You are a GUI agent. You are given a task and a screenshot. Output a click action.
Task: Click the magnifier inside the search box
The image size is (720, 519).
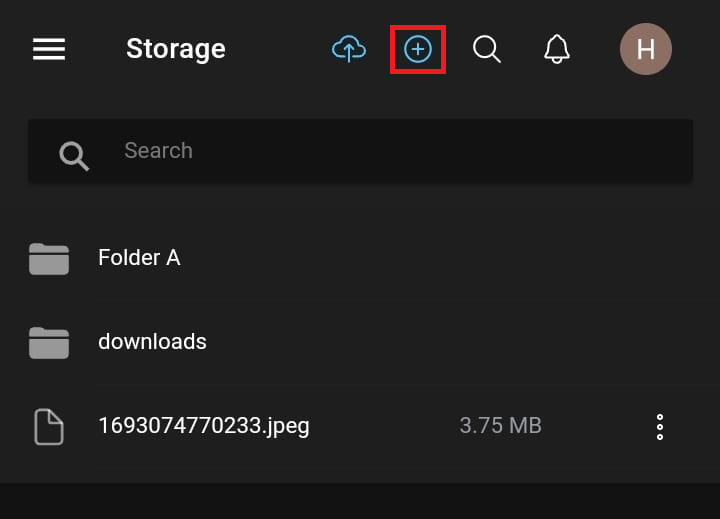(x=74, y=154)
